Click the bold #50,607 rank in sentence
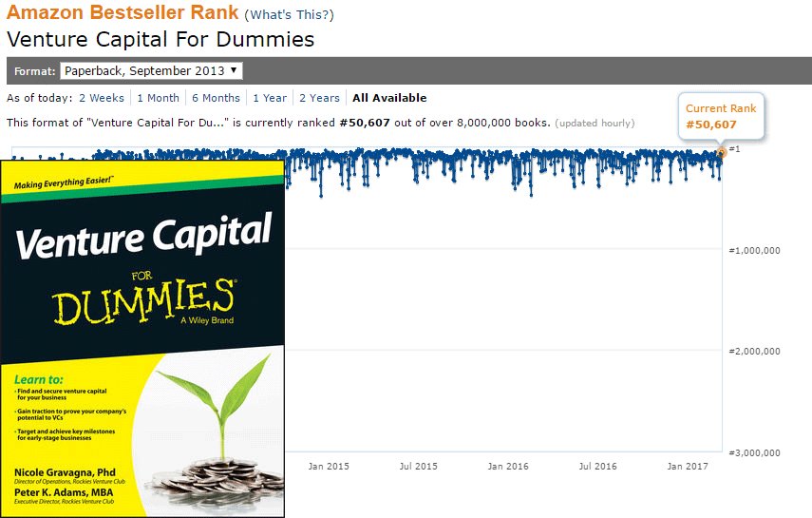 tap(365, 123)
